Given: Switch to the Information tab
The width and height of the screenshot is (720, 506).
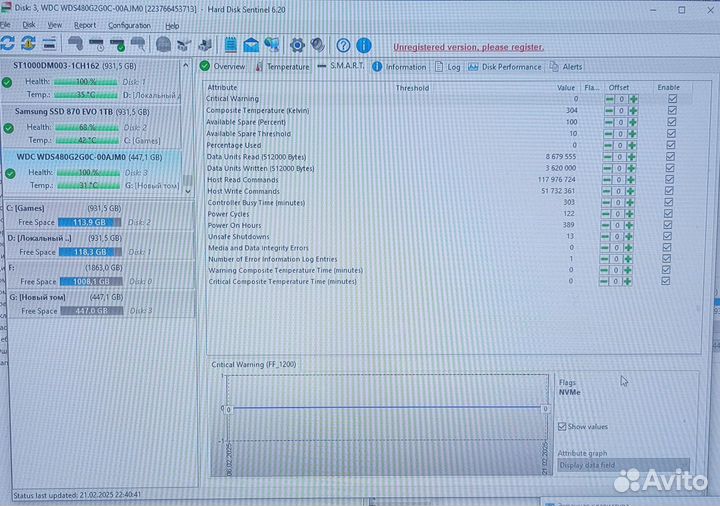Looking at the screenshot, I should (399, 67).
